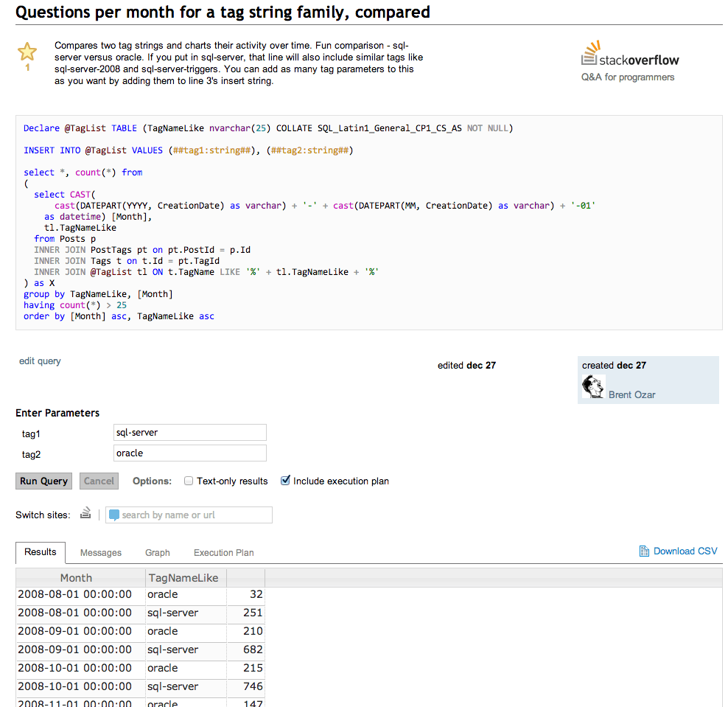Click the tag1 input containing sql-server

tap(189, 432)
